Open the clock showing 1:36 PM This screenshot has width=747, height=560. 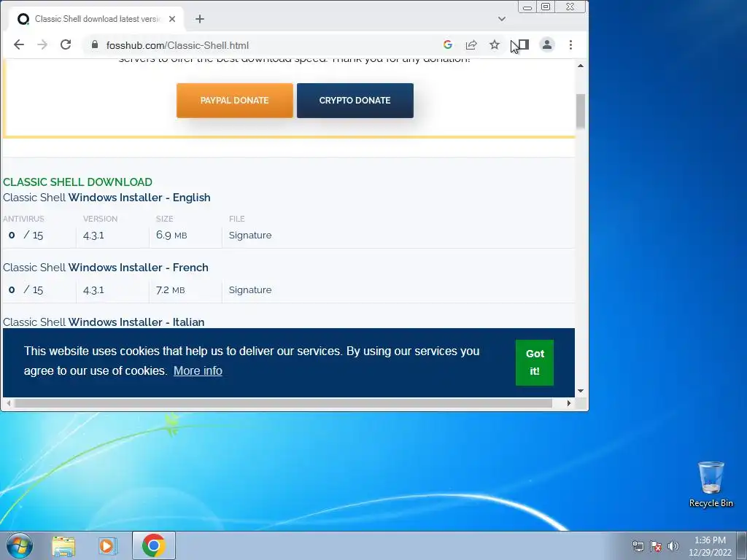(x=710, y=546)
